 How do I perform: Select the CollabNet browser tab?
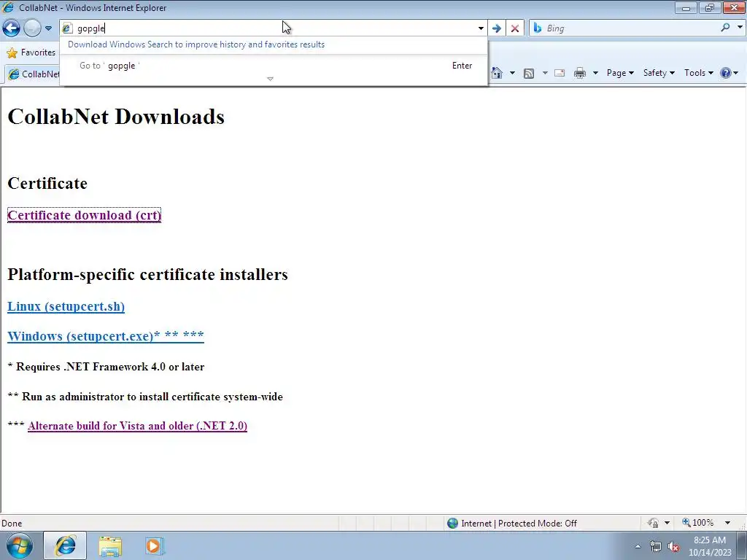coord(34,74)
